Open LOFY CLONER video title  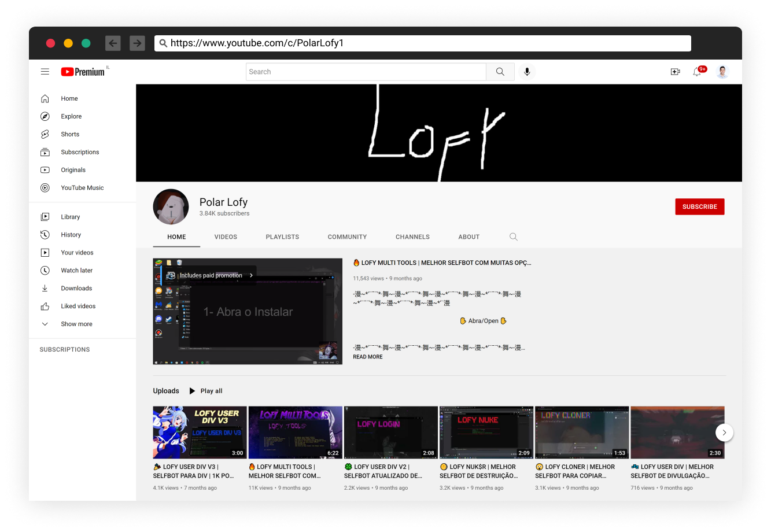[x=576, y=471]
